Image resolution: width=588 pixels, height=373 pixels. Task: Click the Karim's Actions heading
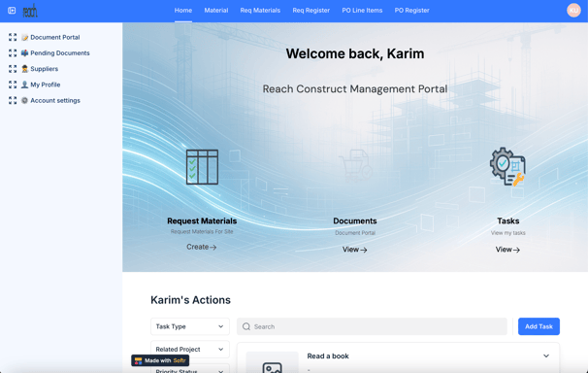pyautogui.click(x=190, y=300)
